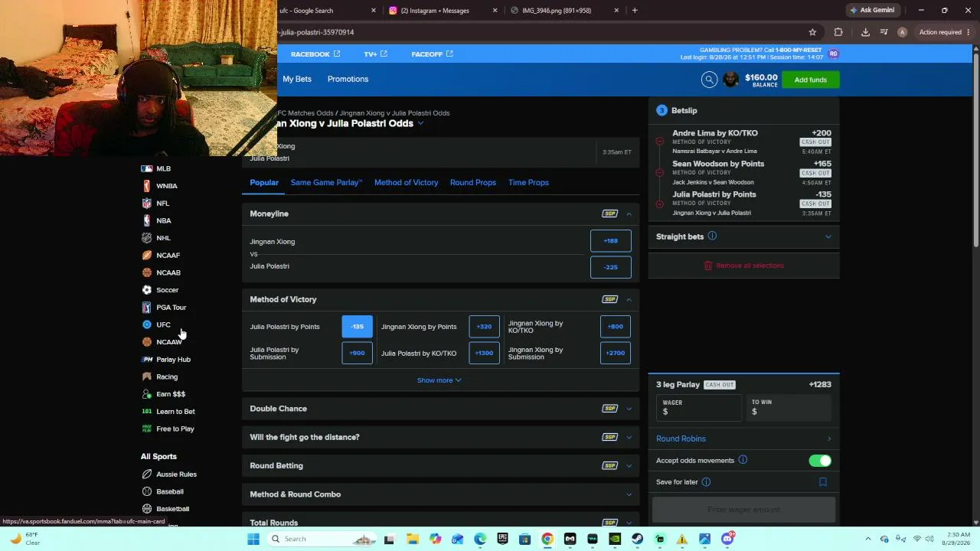
Task: Click Remove all selections
Action: 744,266
